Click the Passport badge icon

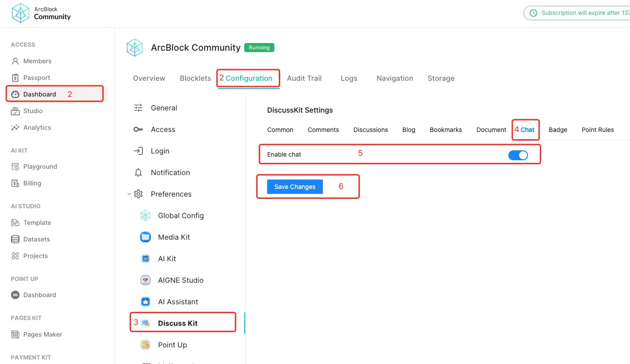pos(15,78)
